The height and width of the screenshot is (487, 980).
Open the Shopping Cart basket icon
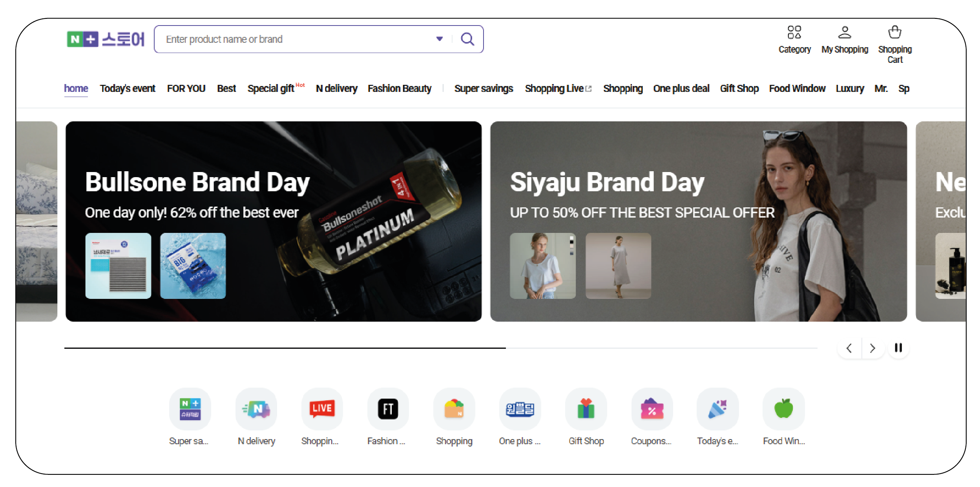895,32
